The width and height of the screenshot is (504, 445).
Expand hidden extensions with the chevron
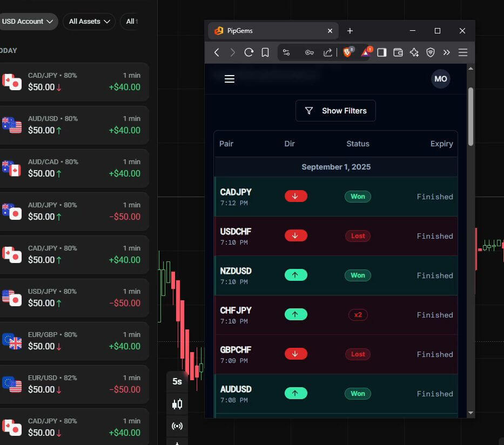coord(447,52)
